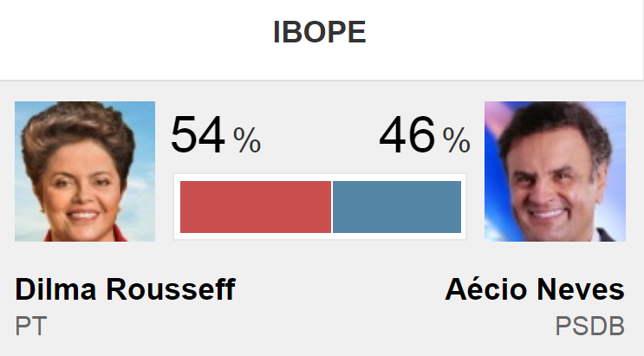
Task: Click the first name Dilma
Action: coord(53,289)
